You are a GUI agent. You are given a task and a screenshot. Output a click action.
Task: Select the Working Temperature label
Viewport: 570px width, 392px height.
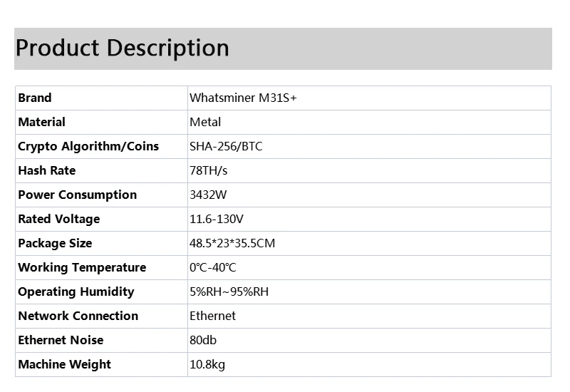[x=82, y=268]
